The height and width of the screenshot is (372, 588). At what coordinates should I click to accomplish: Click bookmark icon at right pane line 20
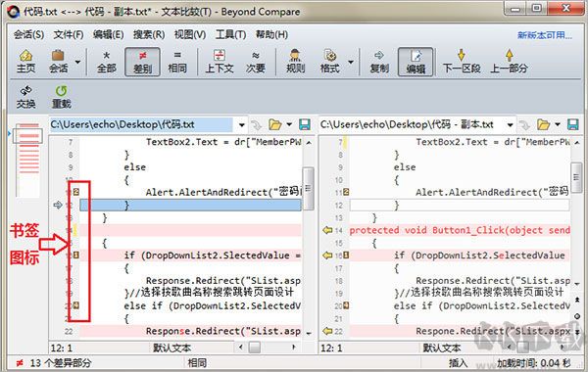coord(346,305)
